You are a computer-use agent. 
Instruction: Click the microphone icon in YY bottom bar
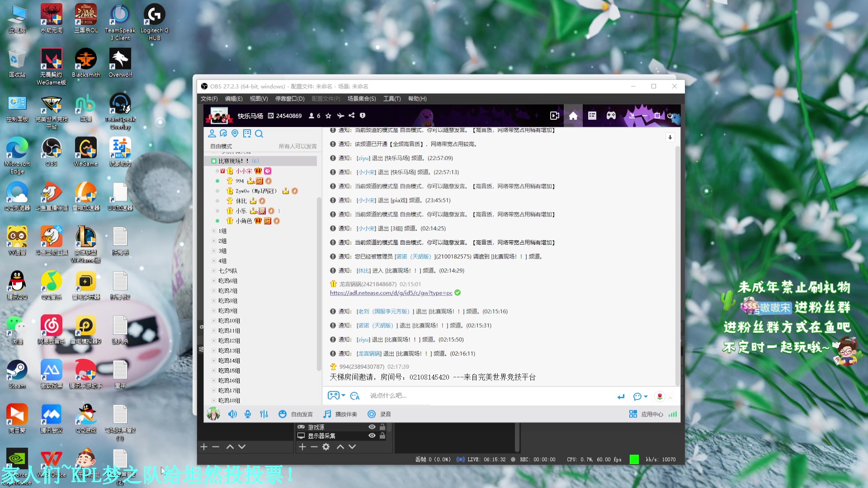tap(248, 414)
